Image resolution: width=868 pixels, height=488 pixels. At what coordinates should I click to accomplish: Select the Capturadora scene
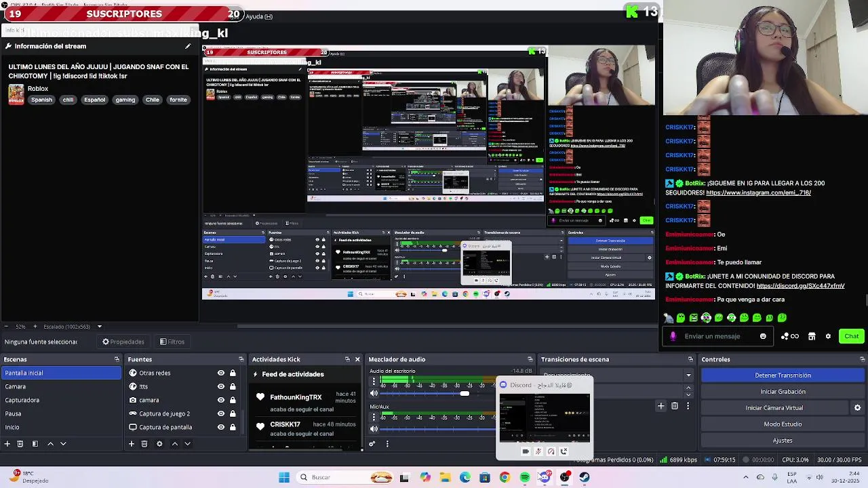point(61,400)
